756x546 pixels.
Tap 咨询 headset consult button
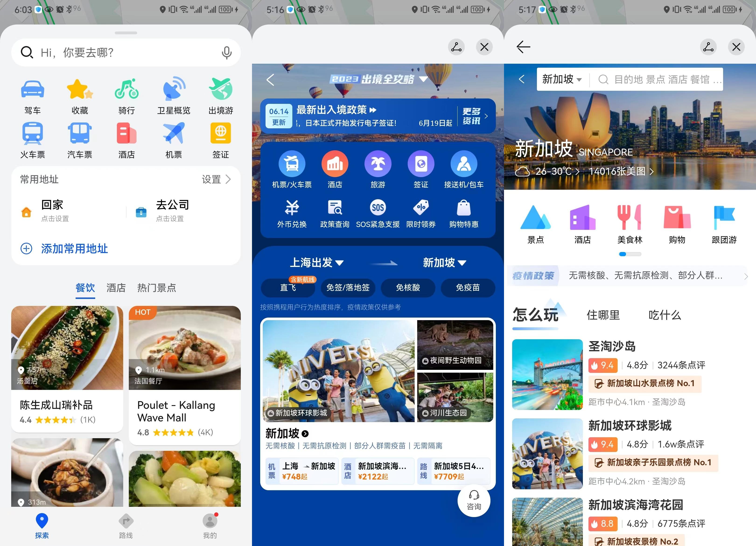[x=474, y=500]
